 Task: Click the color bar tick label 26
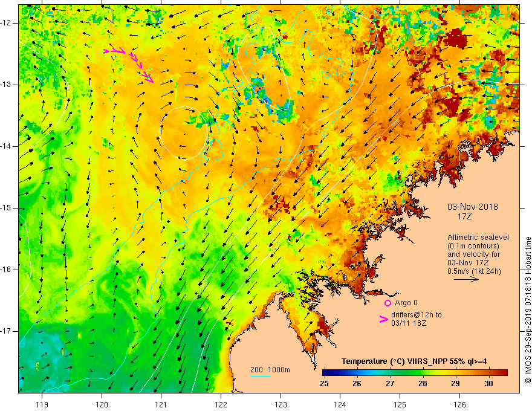pyautogui.click(x=357, y=384)
